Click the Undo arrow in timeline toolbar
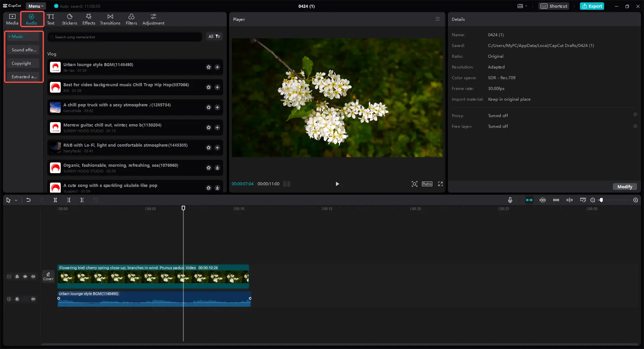The image size is (644, 349). 29,200
